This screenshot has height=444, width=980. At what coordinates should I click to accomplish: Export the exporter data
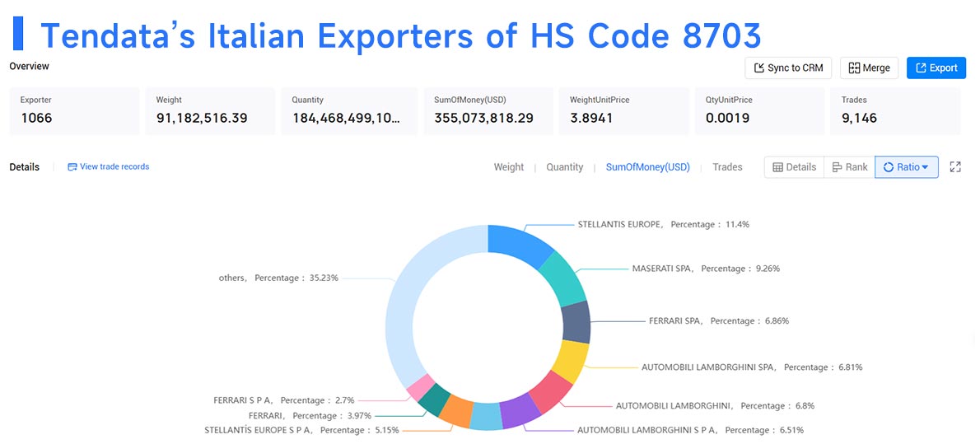[x=936, y=68]
